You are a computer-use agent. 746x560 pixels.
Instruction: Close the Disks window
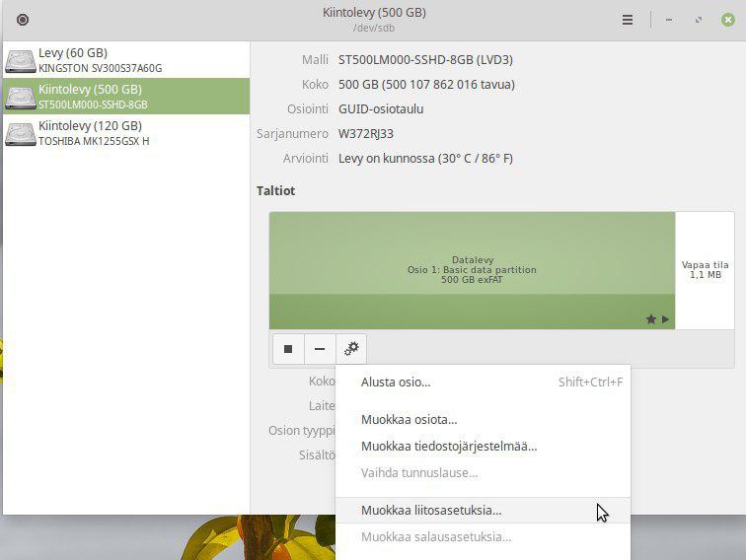point(727,20)
